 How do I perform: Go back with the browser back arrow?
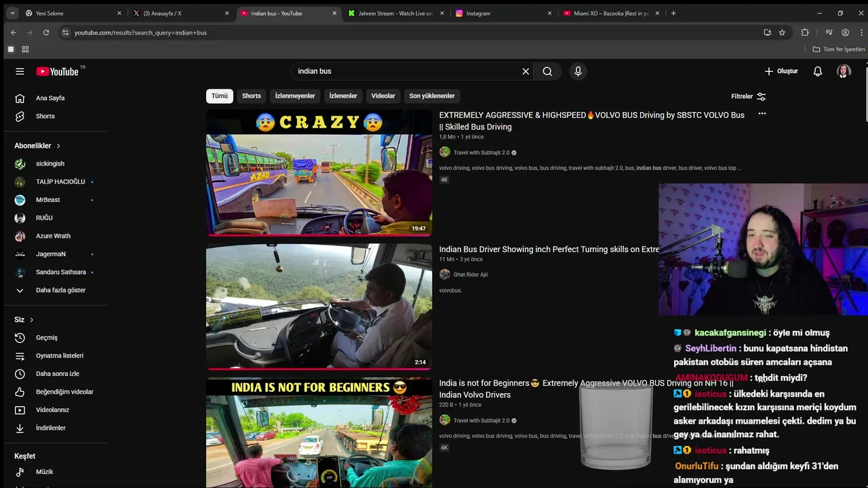pos(14,33)
